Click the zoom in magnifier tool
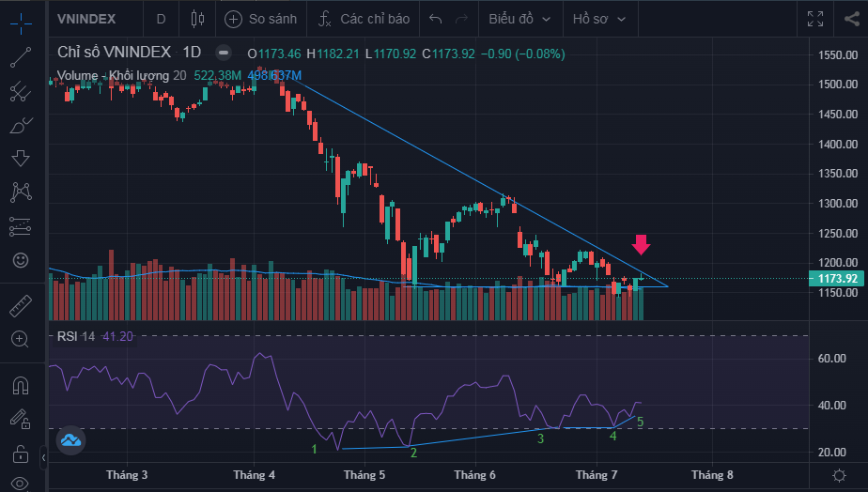Image resolution: width=868 pixels, height=492 pixels. point(21,338)
